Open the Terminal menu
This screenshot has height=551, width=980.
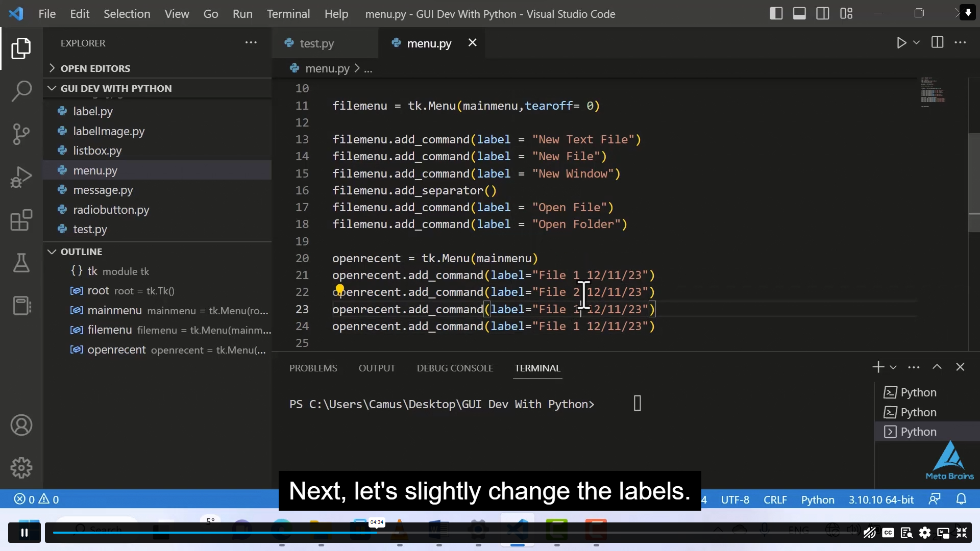point(288,14)
